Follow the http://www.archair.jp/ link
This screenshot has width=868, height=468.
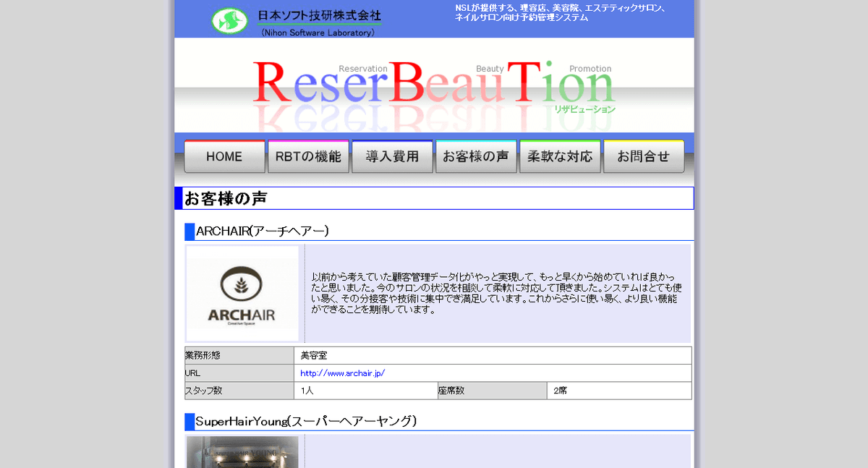pyautogui.click(x=343, y=373)
